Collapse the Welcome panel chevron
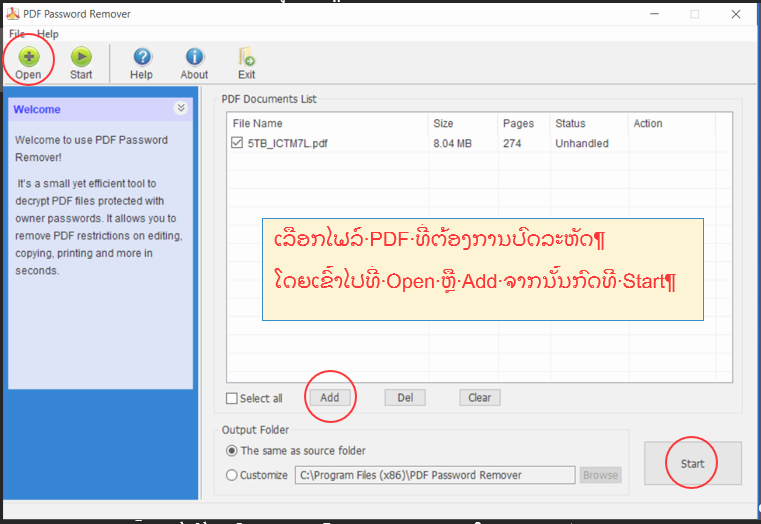761x524 pixels. point(181,109)
